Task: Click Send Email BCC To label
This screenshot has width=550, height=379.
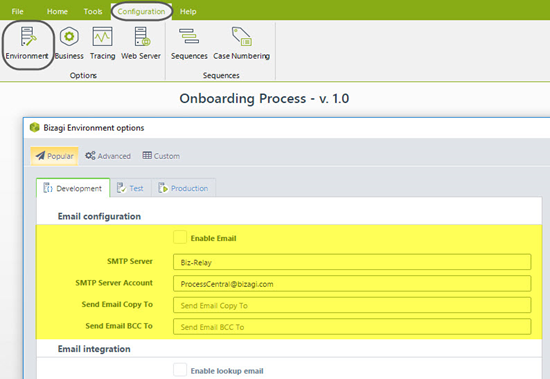Action: coord(119,326)
